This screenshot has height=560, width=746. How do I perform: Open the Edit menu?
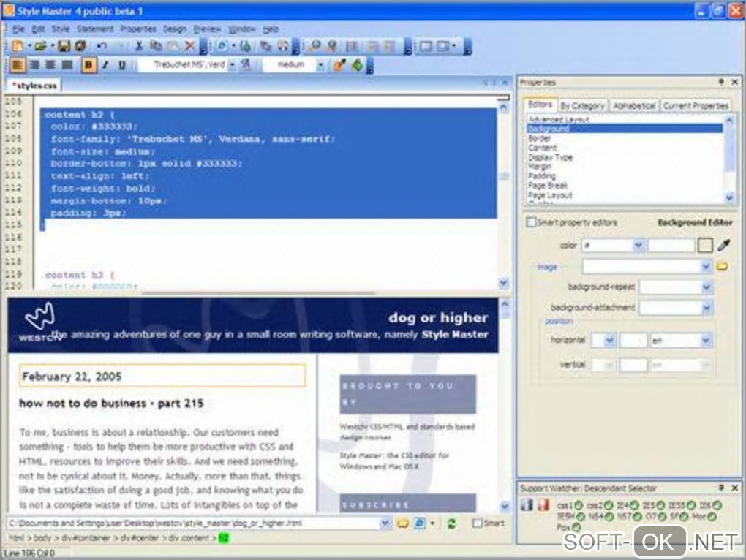(38, 29)
